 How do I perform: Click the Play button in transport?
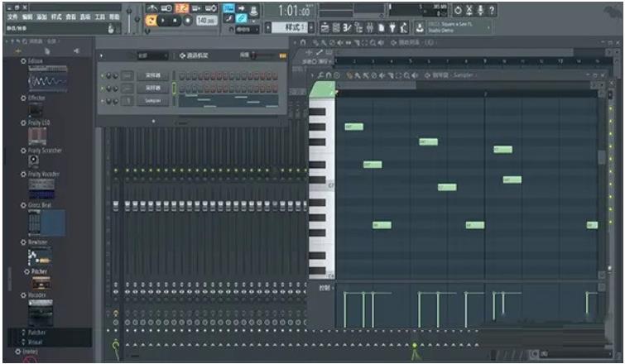point(163,21)
